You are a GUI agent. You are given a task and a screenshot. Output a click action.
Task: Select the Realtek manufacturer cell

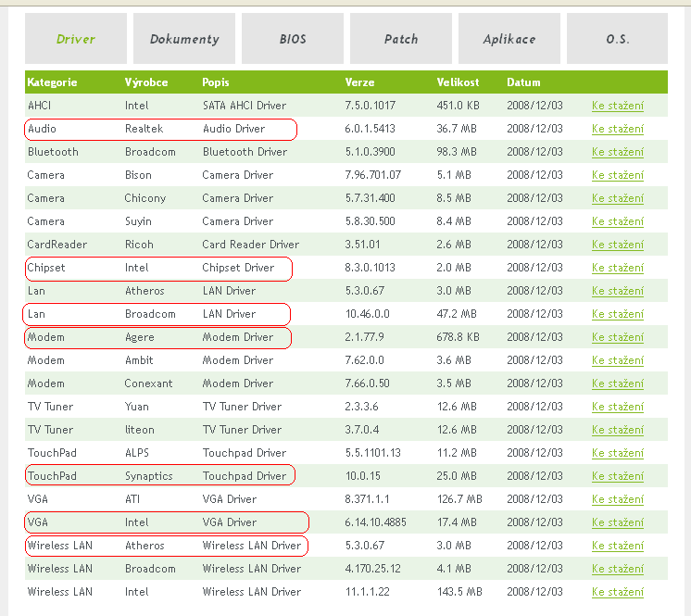coord(144,129)
